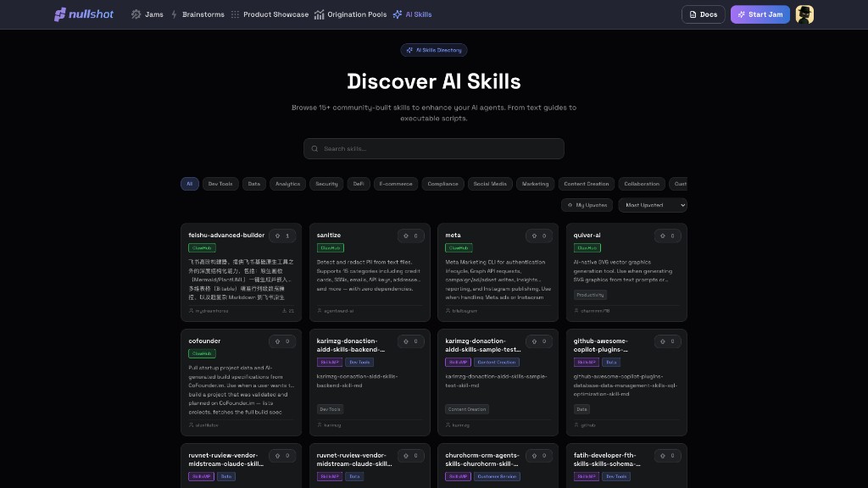Image resolution: width=868 pixels, height=488 pixels.
Task: Upvote the fatih-developer-fth-skills skill
Action: 668,456
